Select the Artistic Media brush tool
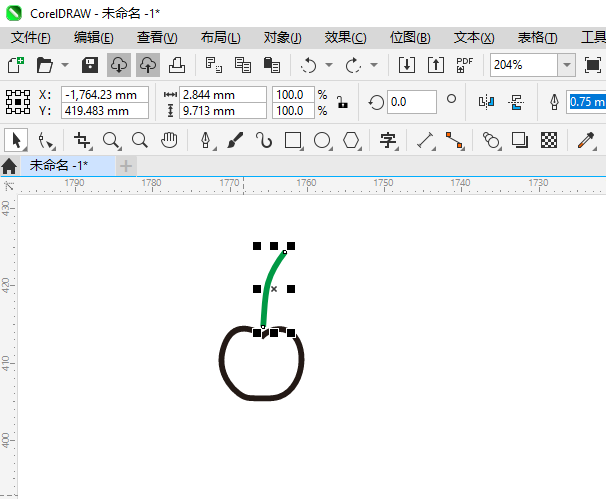 pyautogui.click(x=235, y=140)
